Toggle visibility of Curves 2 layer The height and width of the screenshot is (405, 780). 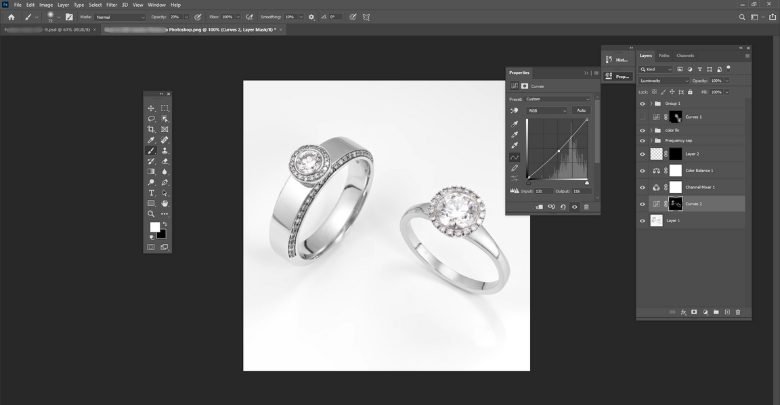click(x=642, y=204)
